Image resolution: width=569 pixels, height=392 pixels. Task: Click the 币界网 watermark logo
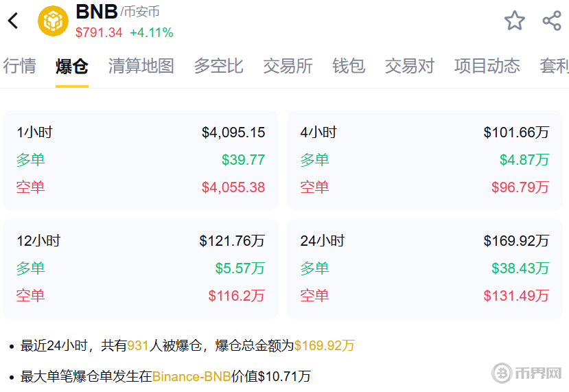point(527,373)
